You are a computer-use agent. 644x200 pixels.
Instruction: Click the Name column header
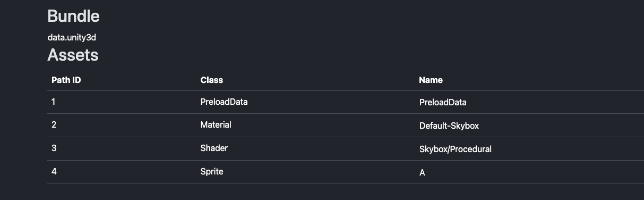point(431,80)
